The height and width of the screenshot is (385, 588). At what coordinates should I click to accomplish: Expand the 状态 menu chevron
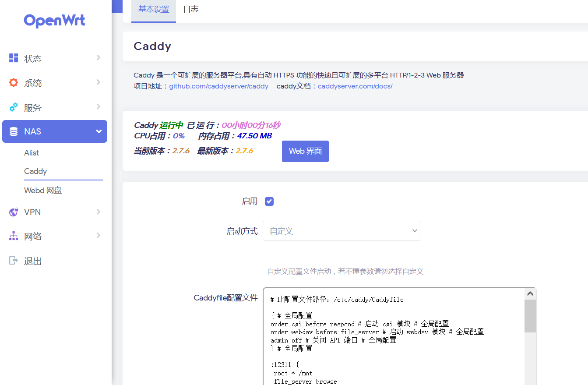point(99,57)
